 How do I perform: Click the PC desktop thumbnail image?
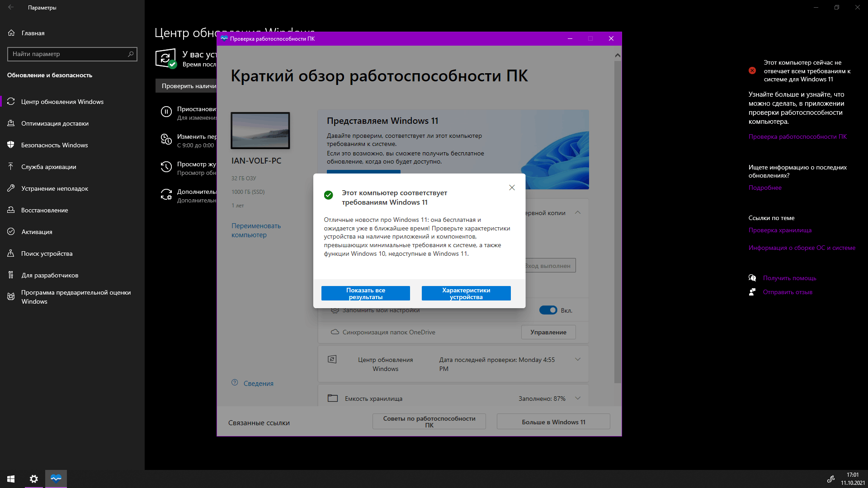pos(260,131)
